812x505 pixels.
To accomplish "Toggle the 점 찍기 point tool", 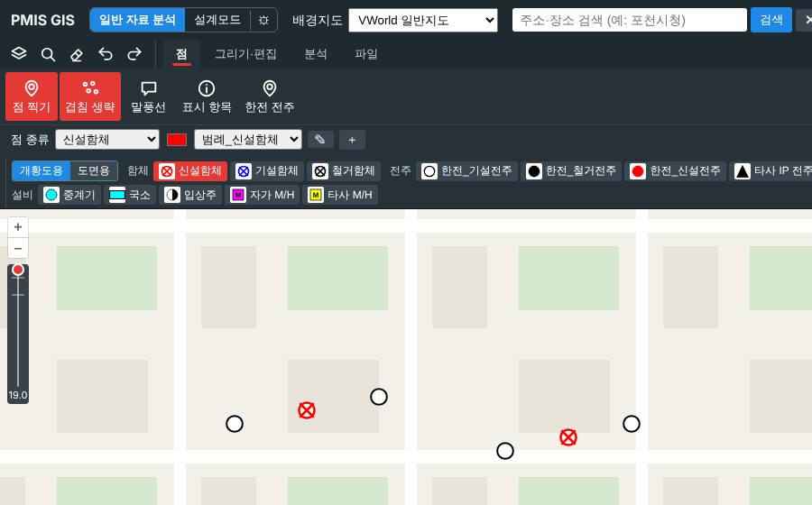I will pyautogui.click(x=32, y=96).
